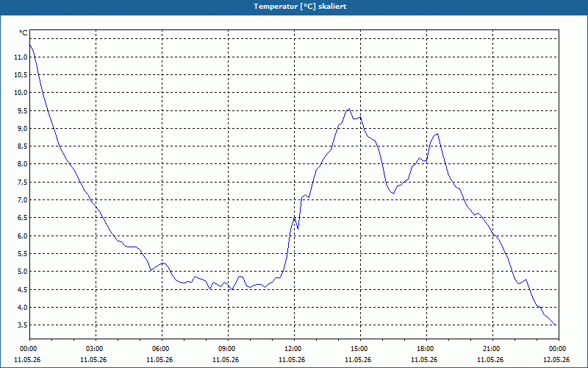Select the 10,5 y-axis label
588x368 pixels.
(x=21, y=75)
